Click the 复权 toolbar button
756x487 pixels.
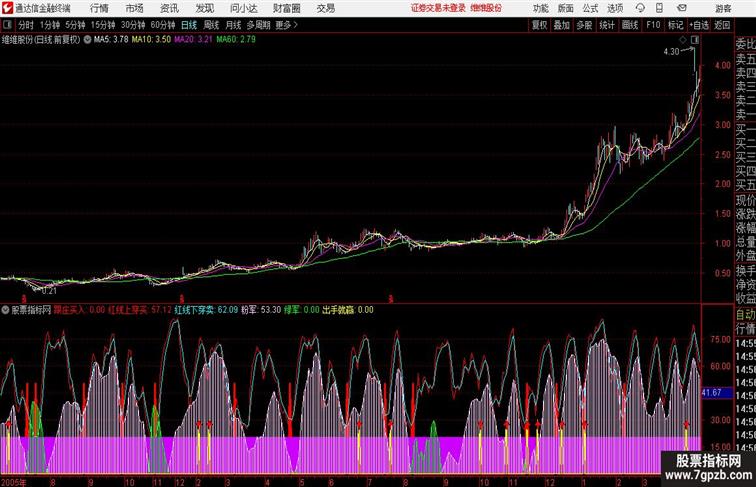(x=540, y=25)
